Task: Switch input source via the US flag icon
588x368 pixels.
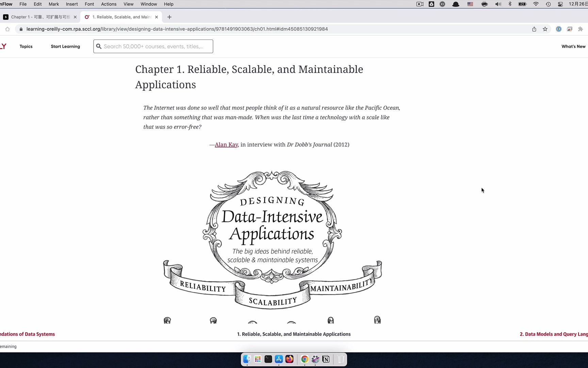Action: 470,4
